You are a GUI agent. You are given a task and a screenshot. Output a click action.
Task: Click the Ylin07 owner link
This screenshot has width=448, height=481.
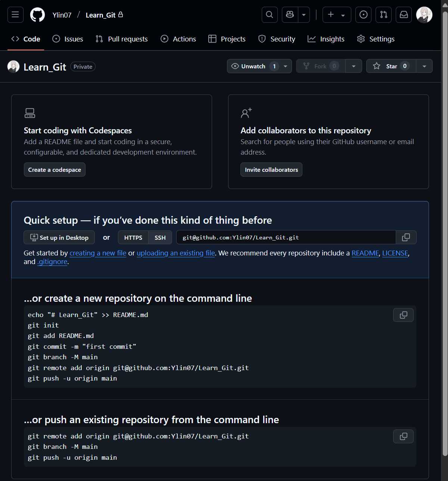click(62, 15)
